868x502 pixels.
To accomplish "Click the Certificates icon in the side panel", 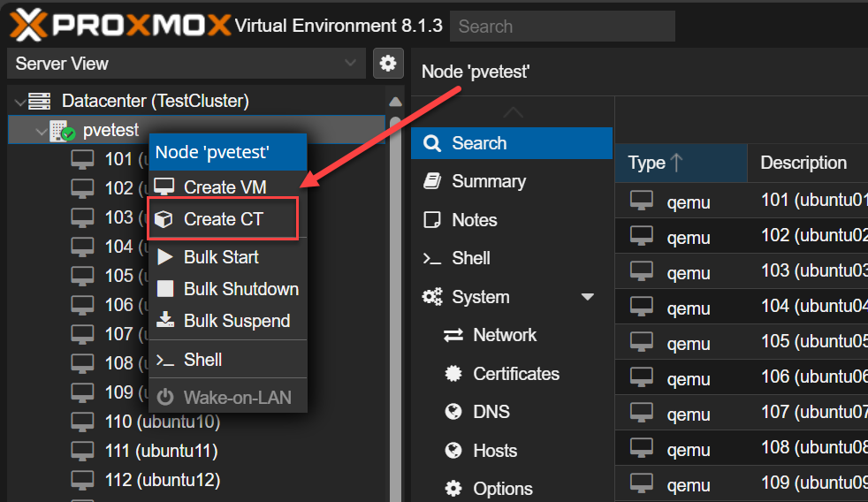I will point(454,374).
